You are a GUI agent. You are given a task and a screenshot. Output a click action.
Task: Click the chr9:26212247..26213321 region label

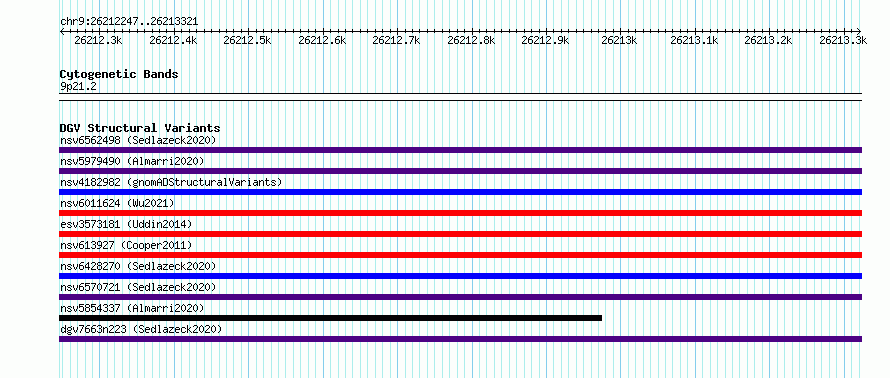point(129,22)
